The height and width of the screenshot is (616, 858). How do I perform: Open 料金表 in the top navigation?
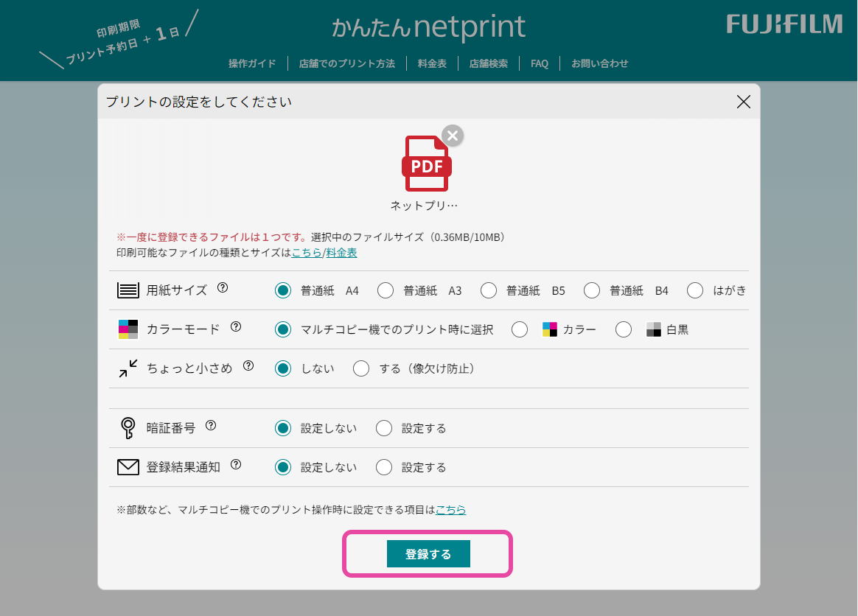[x=432, y=63]
